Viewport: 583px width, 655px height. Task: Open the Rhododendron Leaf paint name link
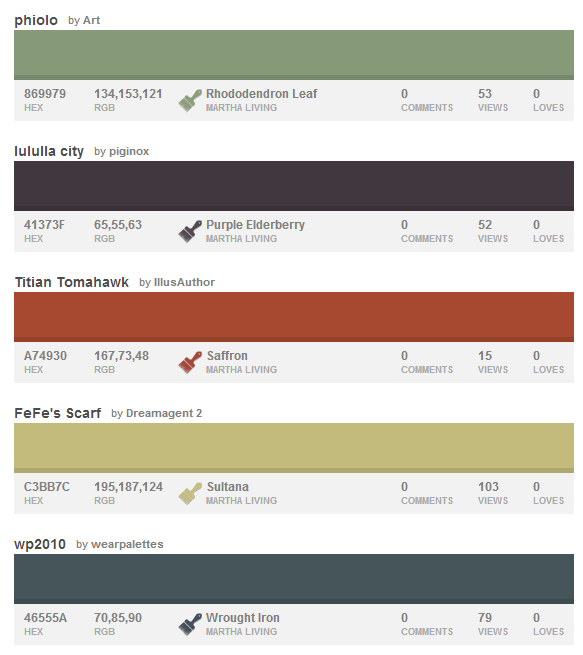point(261,94)
